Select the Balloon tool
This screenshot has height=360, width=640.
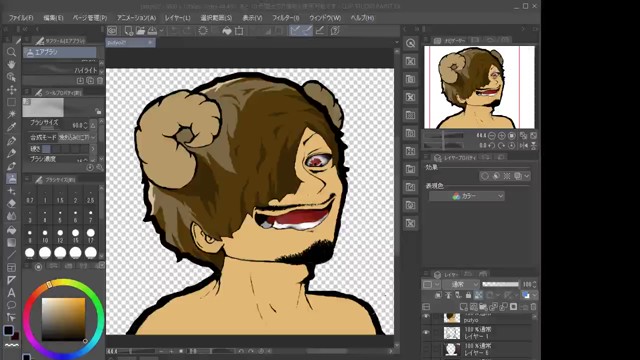tap(11, 305)
